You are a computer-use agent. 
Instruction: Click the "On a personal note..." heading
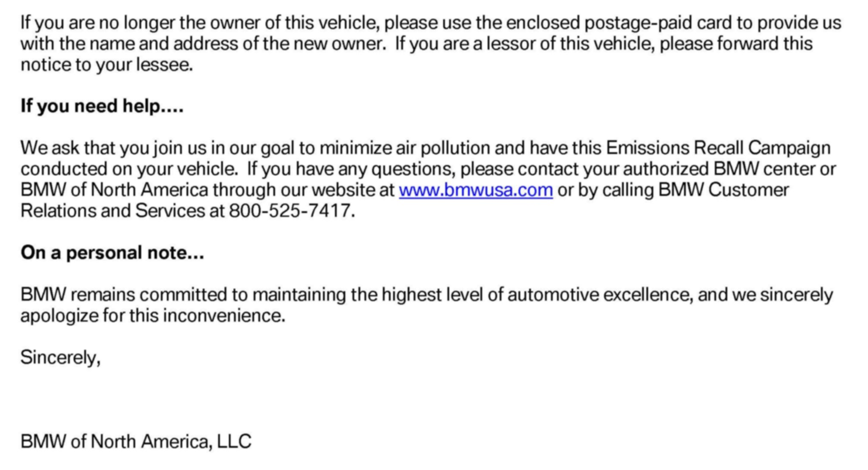click(112, 253)
